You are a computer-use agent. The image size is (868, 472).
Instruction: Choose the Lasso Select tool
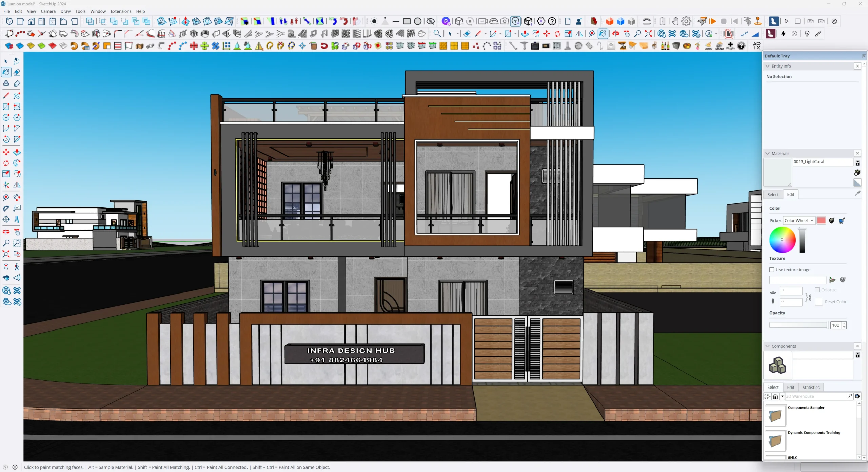[x=17, y=61]
